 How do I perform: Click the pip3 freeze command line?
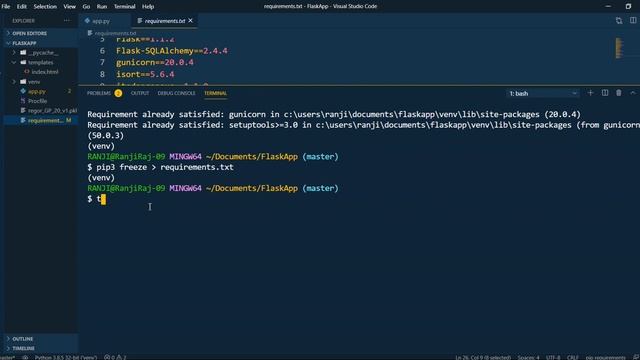tap(160, 167)
